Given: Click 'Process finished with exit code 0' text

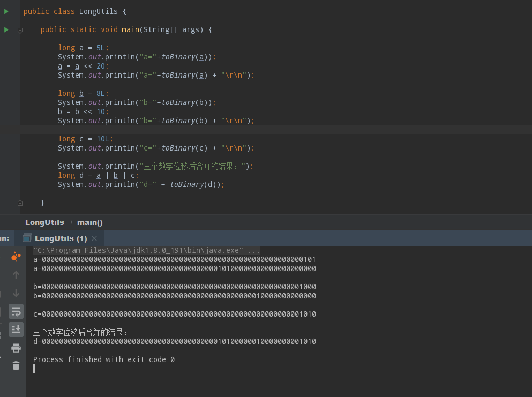Looking at the screenshot, I should pos(104,359).
